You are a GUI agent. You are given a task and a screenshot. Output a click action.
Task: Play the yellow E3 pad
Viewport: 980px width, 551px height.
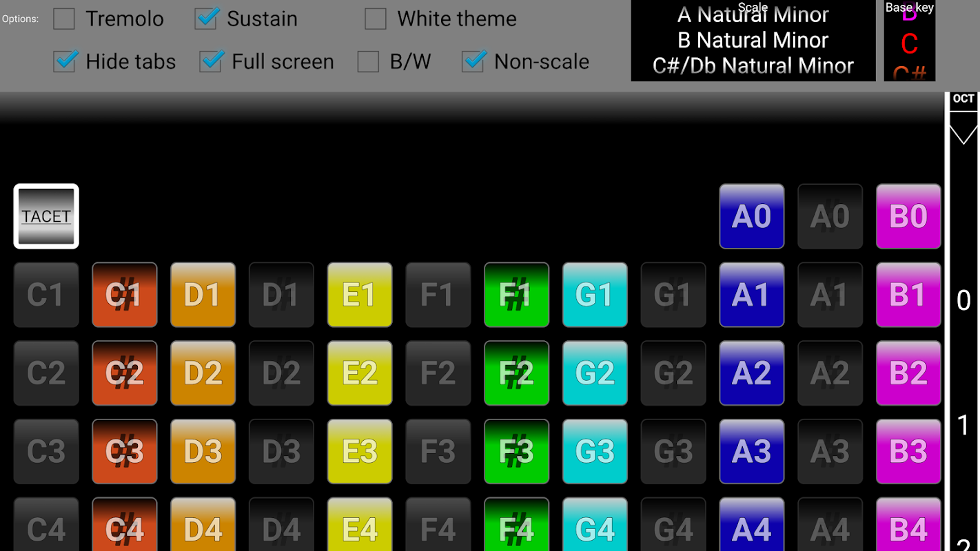tap(360, 452)
